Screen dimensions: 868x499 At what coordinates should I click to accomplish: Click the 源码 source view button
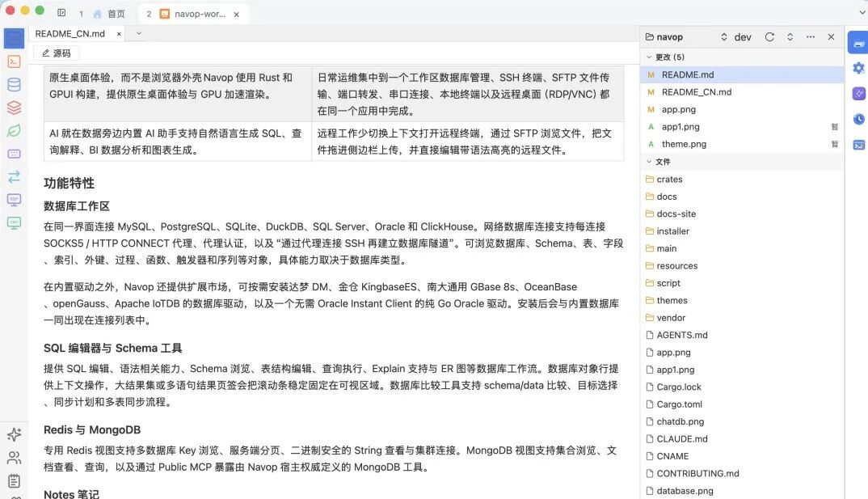(x=57, y=53)
